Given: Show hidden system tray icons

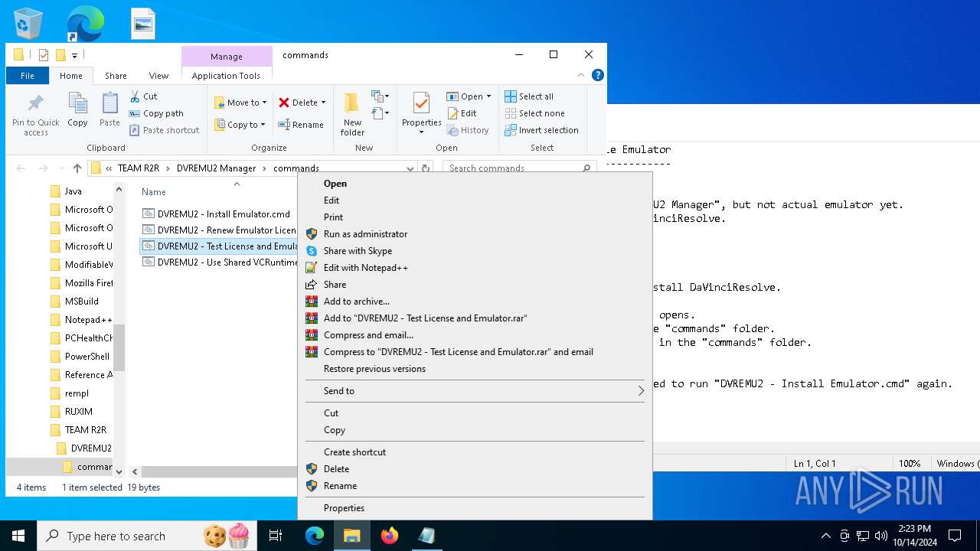Looking at the screenshot, I should (825, 536).
